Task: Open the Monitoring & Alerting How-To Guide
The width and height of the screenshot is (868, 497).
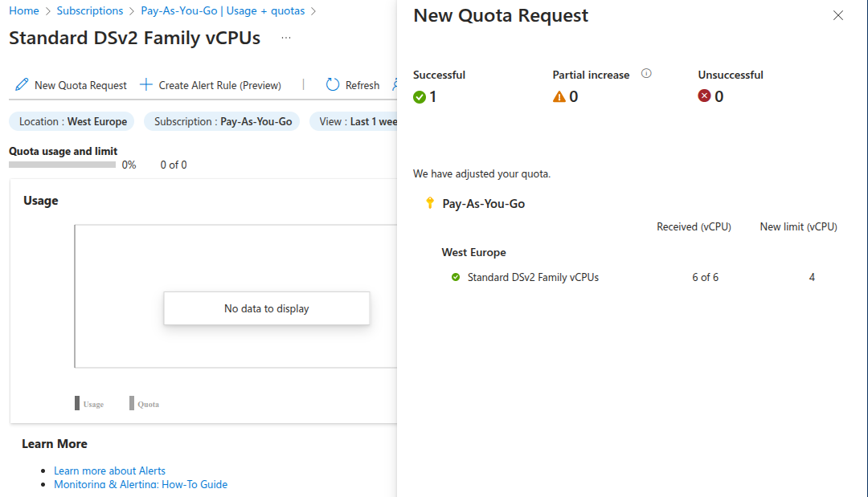Action: (x=141, y=484)
